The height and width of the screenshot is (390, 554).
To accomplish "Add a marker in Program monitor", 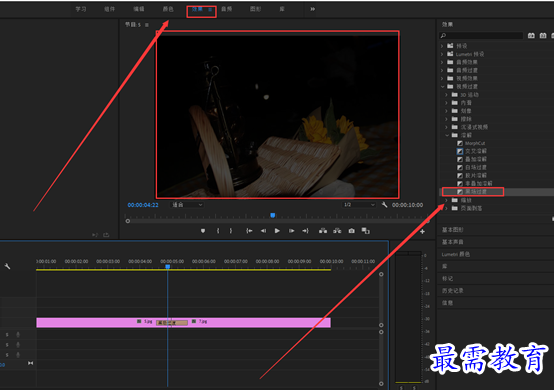I will click(203, 231).
